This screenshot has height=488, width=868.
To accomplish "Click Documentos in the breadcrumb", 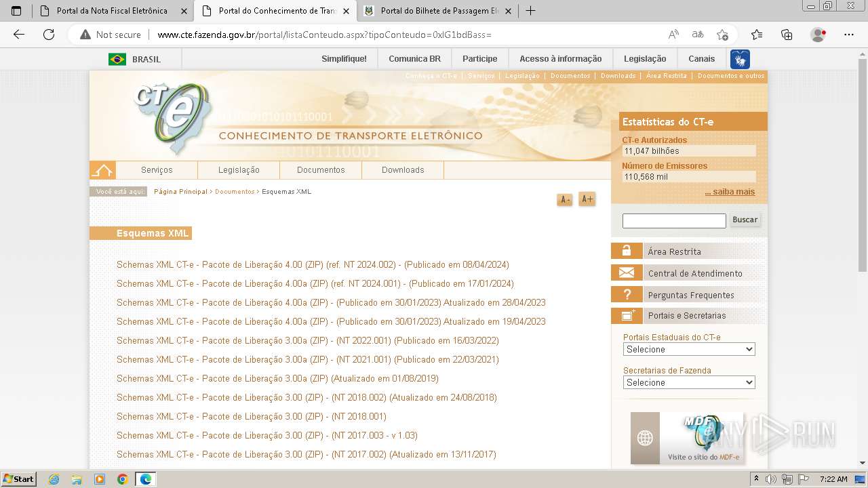I will (235, 192).
